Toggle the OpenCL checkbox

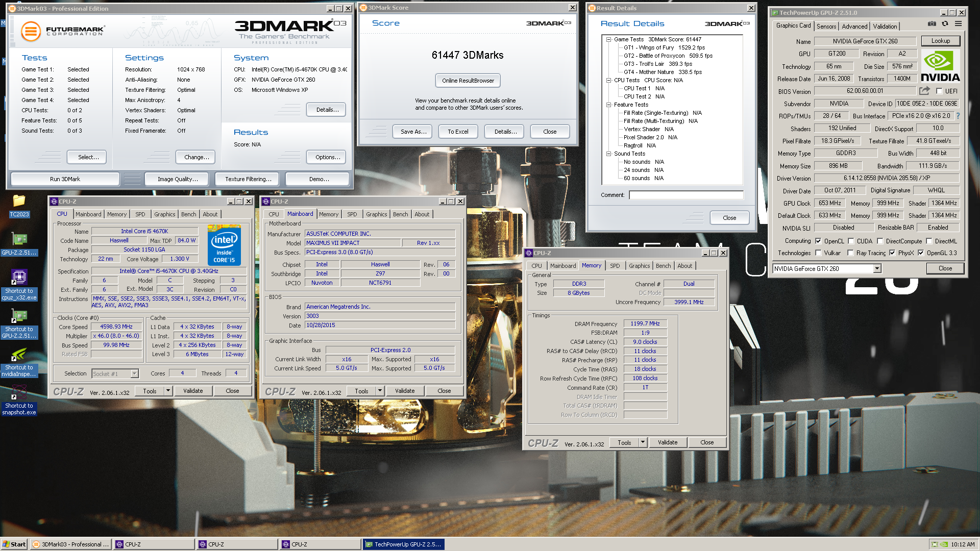coord(818,241)
